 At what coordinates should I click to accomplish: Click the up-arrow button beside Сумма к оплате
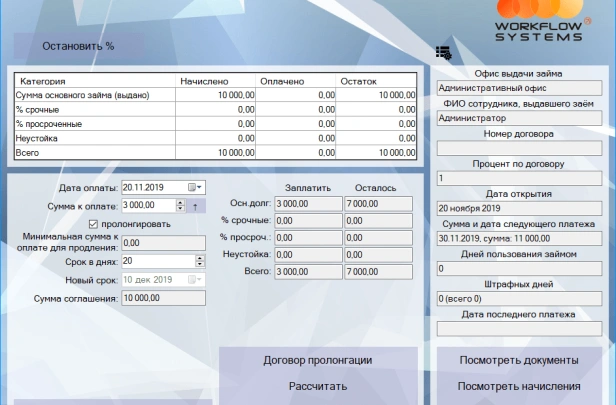[196, 206]
